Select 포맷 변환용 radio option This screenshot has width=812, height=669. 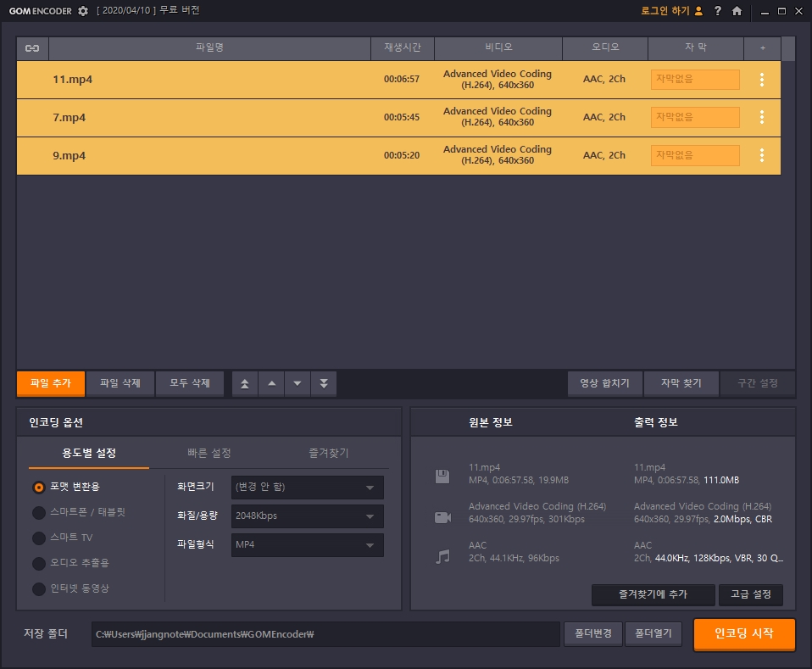[x=39, y=487]
